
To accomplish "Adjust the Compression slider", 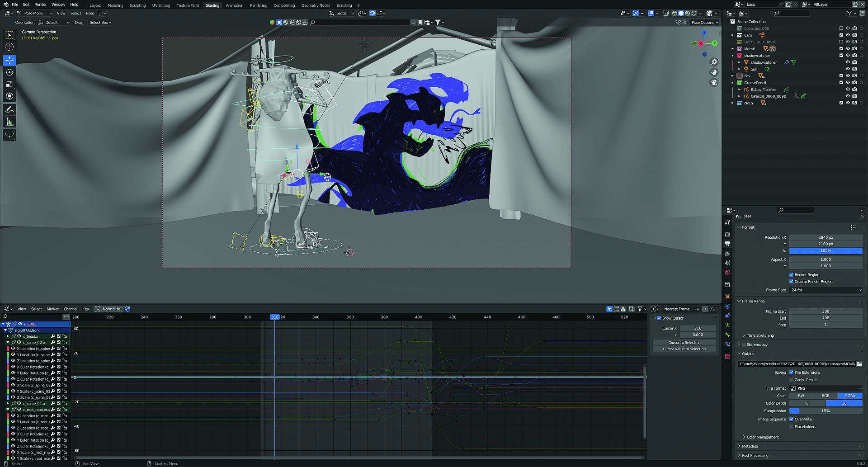I will 826,410.
